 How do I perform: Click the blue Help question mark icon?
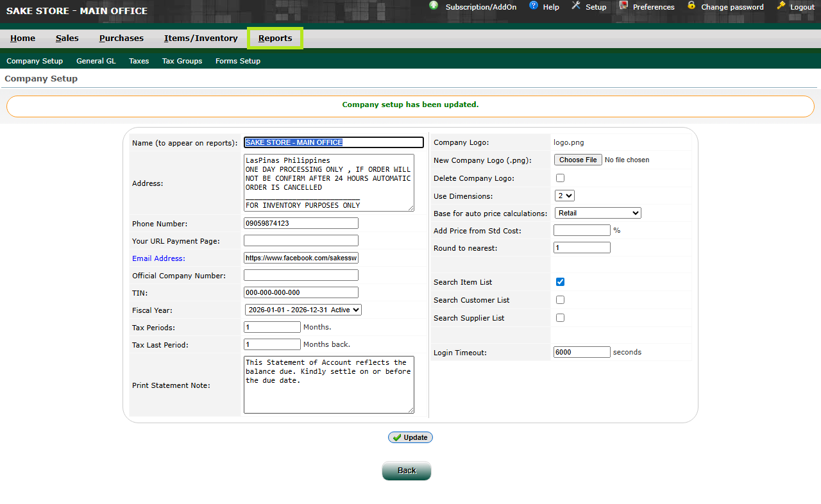[x=533, y=6]
